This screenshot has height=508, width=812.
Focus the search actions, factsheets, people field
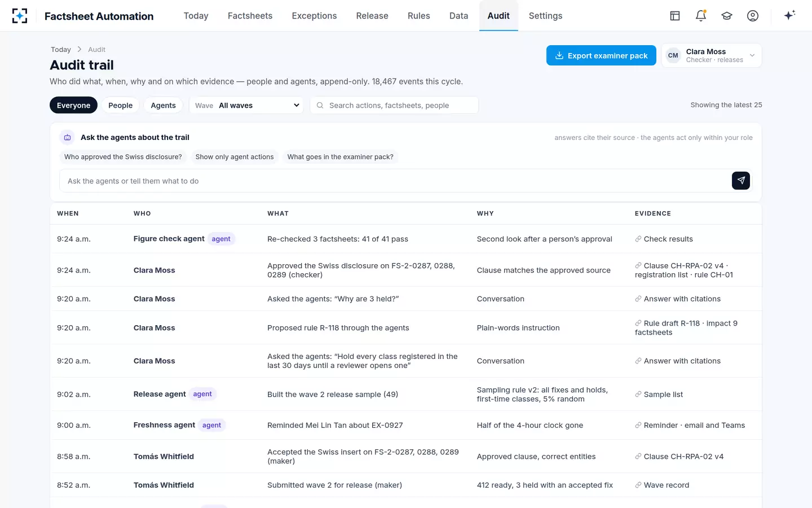point(394,106)
